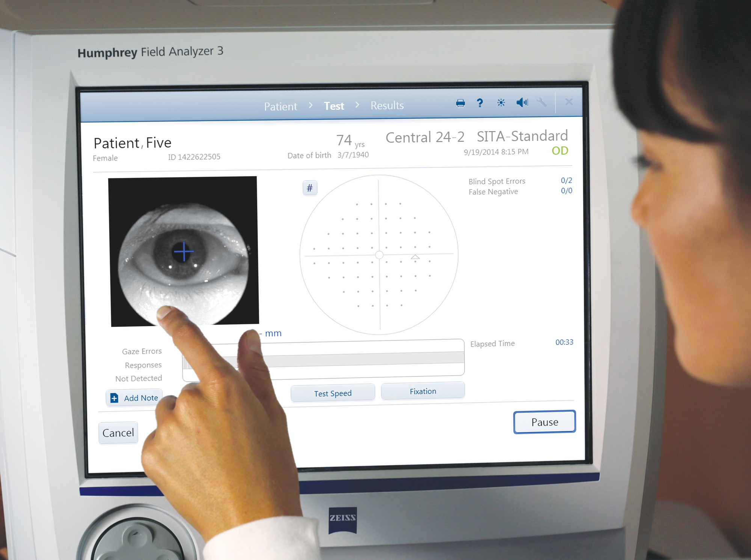Click the age value '74 yrs'
The width and height of the screenshot is (751, 560).
click(x=350, y=141)
